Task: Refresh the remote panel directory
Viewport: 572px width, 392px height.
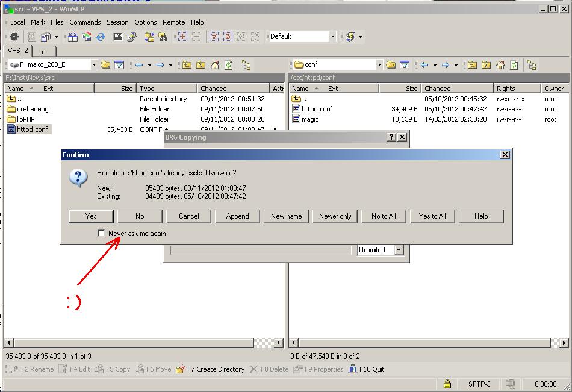Action: click(514, 65)
